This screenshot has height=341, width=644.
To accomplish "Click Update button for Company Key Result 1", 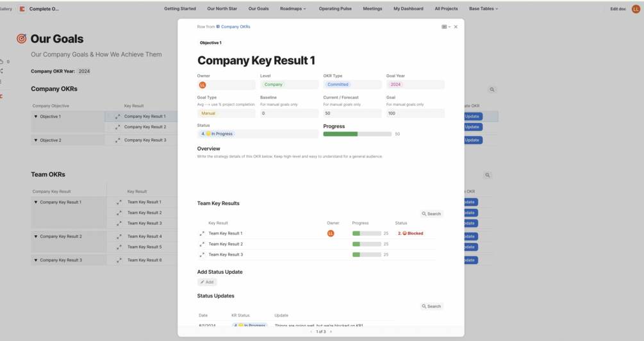I will (472, 117).
